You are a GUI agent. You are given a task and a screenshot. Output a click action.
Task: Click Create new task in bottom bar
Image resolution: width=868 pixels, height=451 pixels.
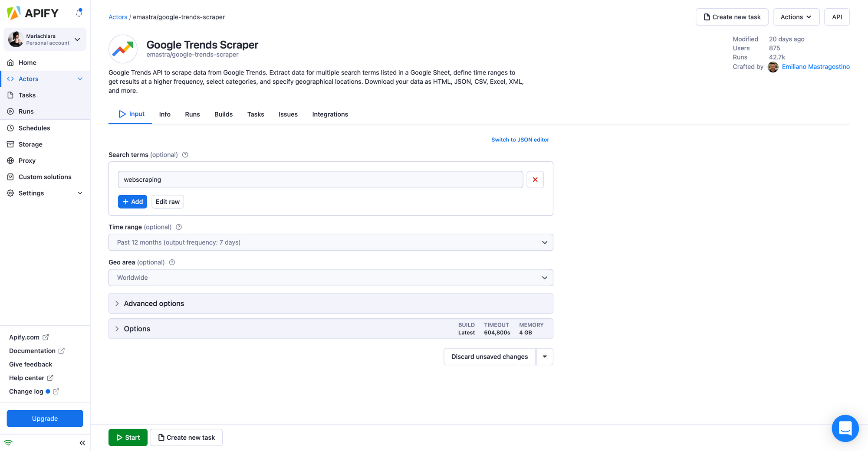(x=186, y=438)
